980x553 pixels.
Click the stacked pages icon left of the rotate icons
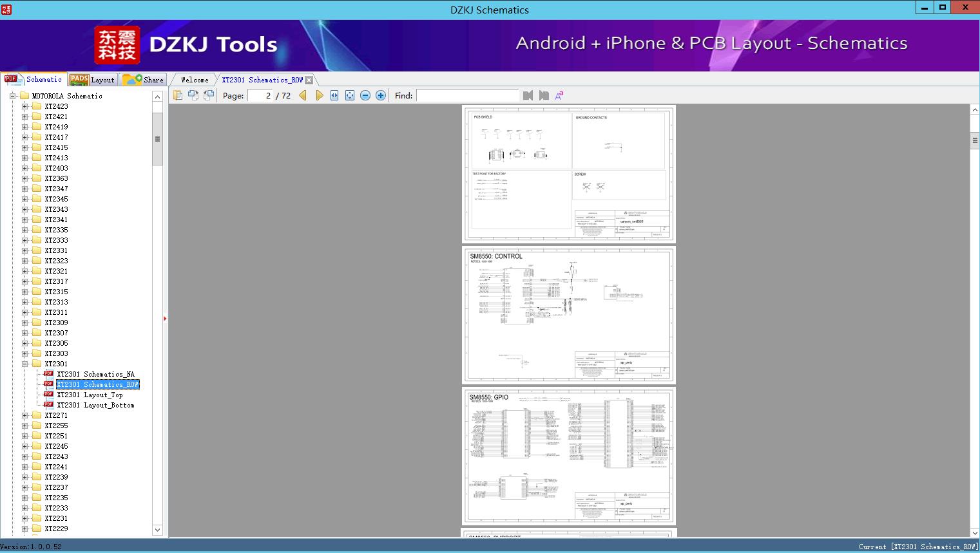coord(178,95)
